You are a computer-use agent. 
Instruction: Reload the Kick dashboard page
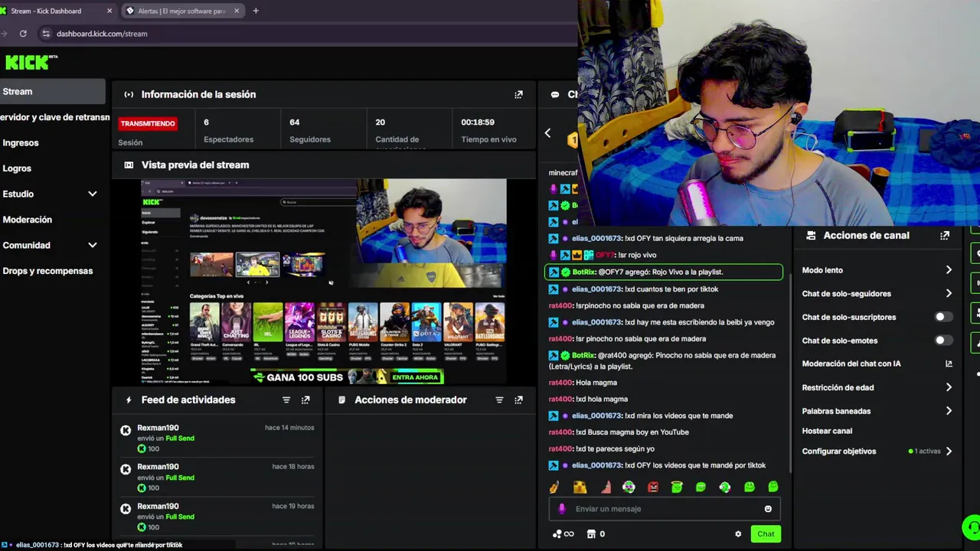(x=23, y=34)
